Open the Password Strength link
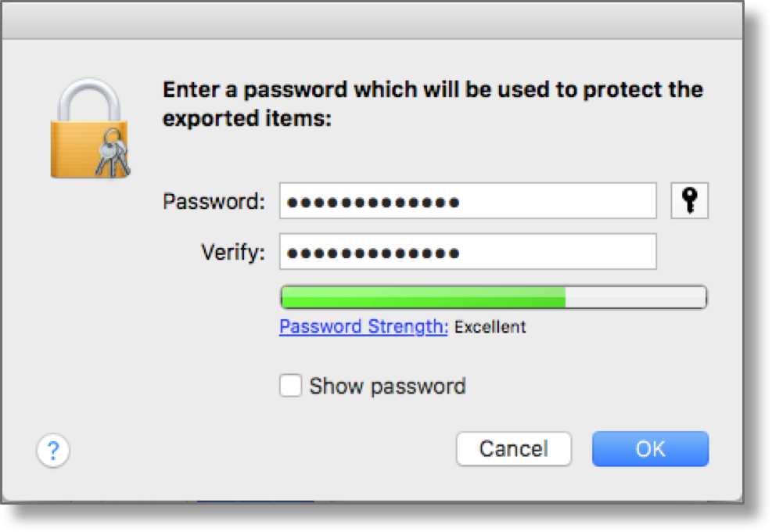This screenshot has width=772, height=532. 364,326
